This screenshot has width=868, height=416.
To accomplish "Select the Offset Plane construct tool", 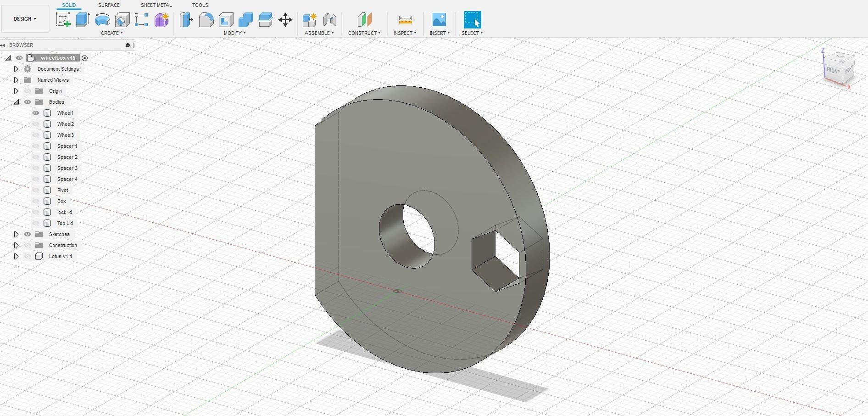I will coord(364,20).
